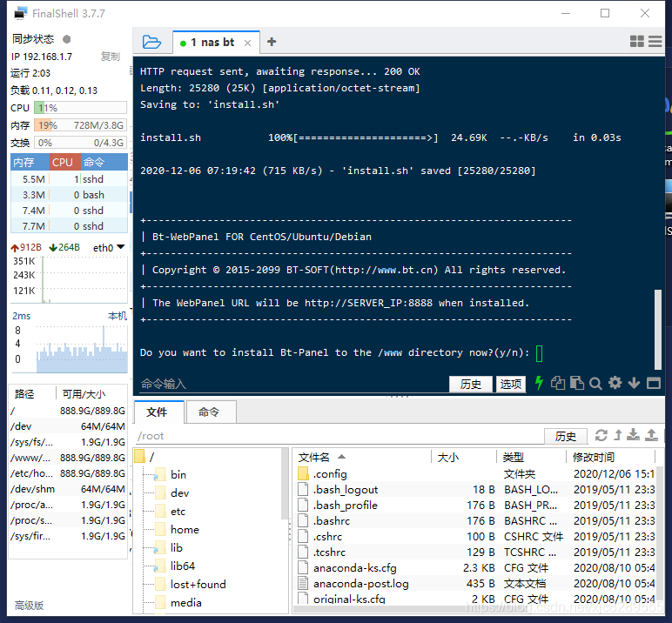Viewport: 672px width, 623px height.
Task: Refresh the file list icon
Action: coord(601,435)
